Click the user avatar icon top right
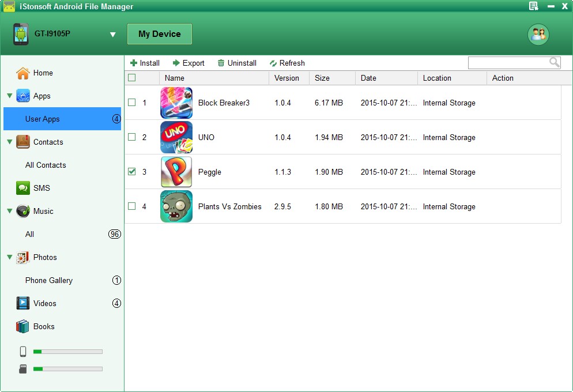573x392 pixels. (x=538, y=34)
